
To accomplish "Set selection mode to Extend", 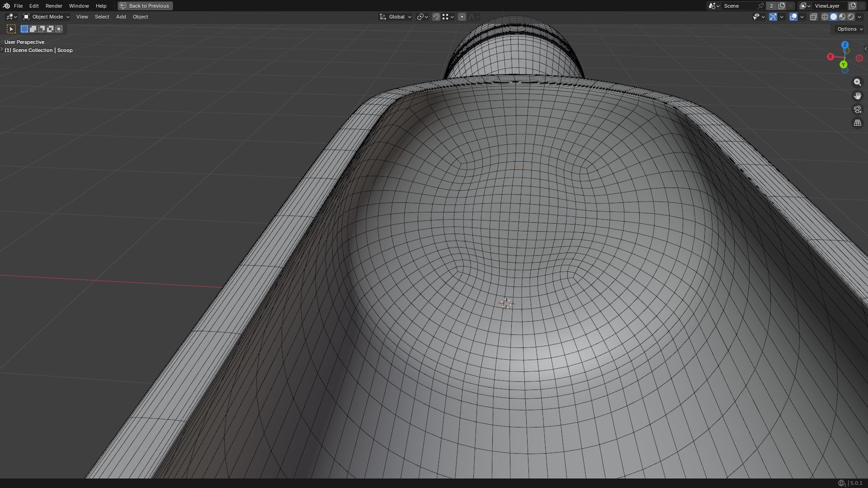I will [x=33, y=29].
